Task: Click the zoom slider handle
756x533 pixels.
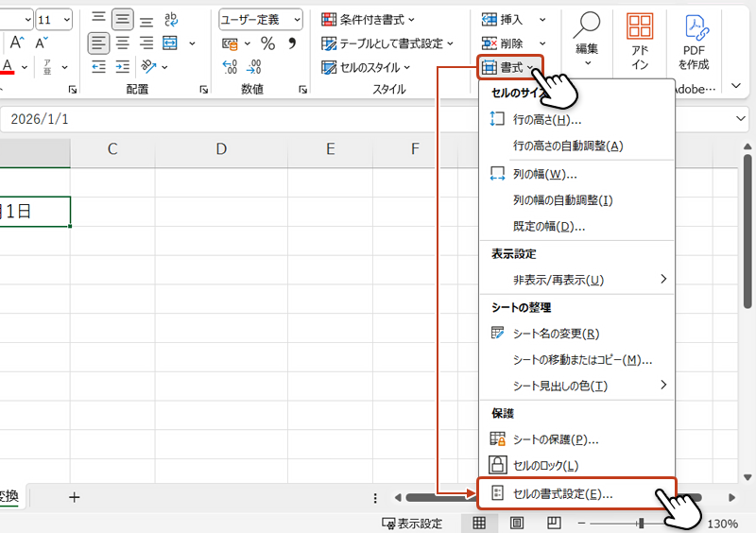Action: point(641,524)
